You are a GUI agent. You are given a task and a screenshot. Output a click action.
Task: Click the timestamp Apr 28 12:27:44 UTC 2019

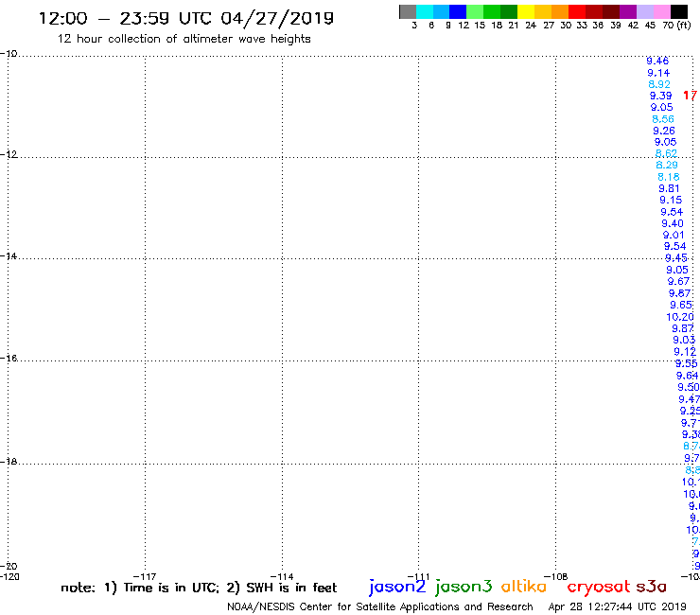tap(617, 606)
